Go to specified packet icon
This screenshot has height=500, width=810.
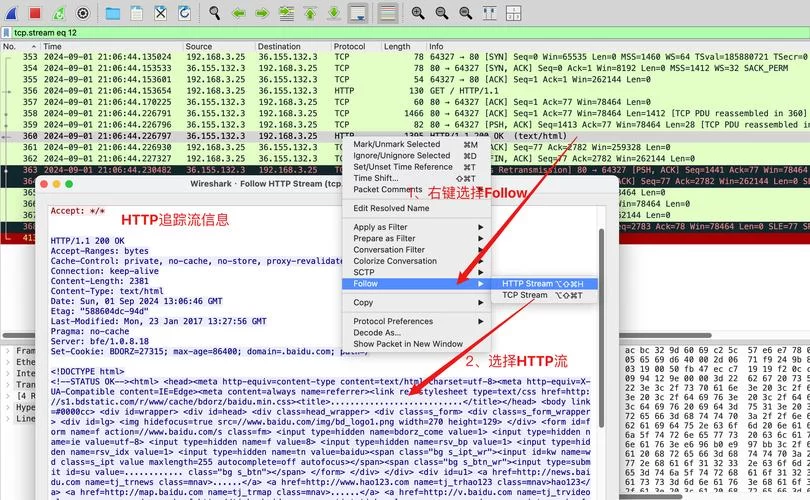(286, 13)
